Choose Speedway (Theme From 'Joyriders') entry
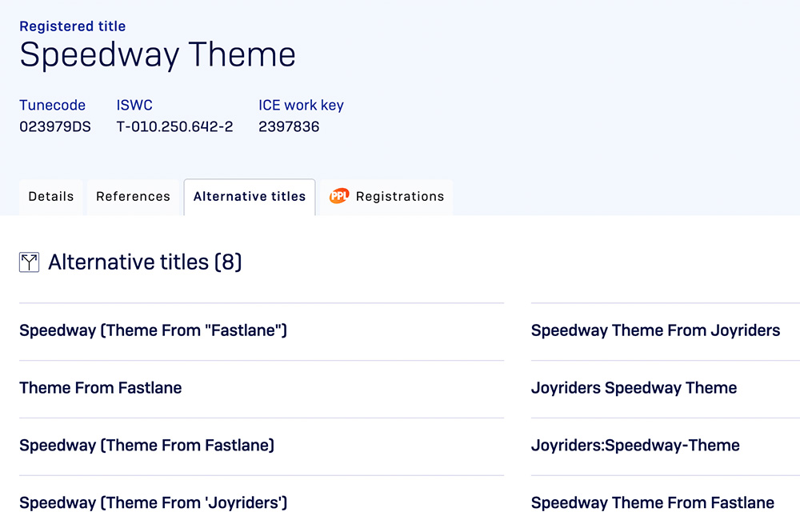The image size is (800, 532). pos(153,503)
